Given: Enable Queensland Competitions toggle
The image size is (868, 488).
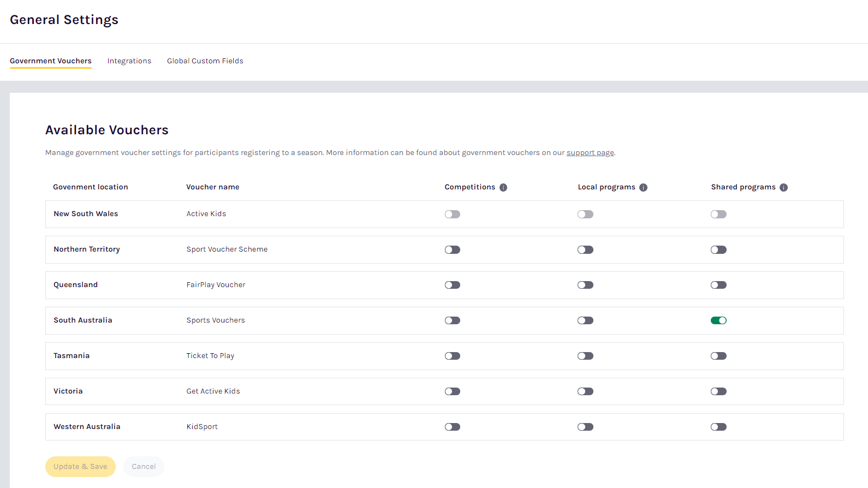Looking at the screenshot, I should coord(453,285).
